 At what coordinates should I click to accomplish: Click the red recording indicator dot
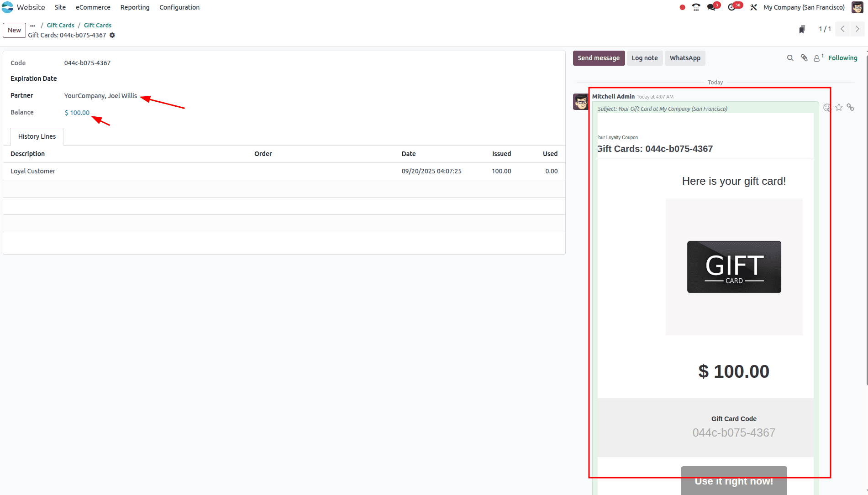pyautogui.click(x=682, y=7)
